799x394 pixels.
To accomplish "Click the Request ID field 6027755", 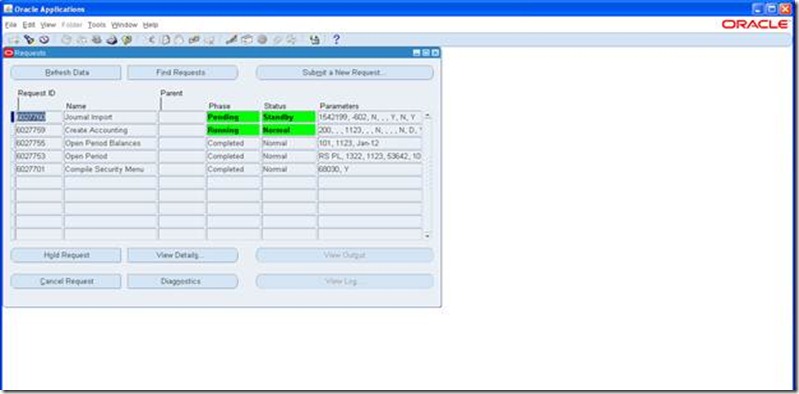I will tap(39, 143).
